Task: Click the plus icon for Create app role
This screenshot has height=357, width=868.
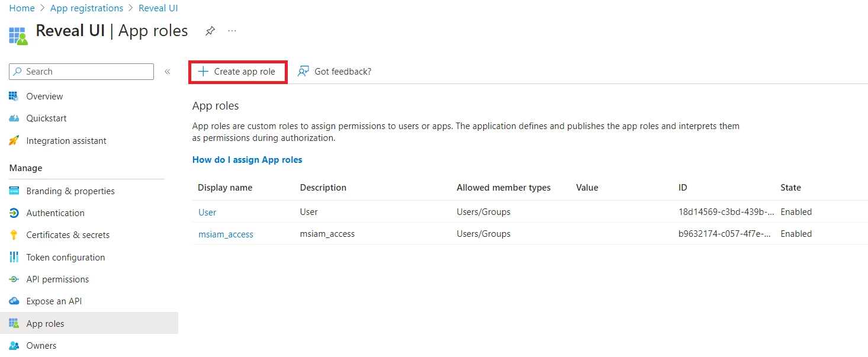Action: tap(203, 72)
